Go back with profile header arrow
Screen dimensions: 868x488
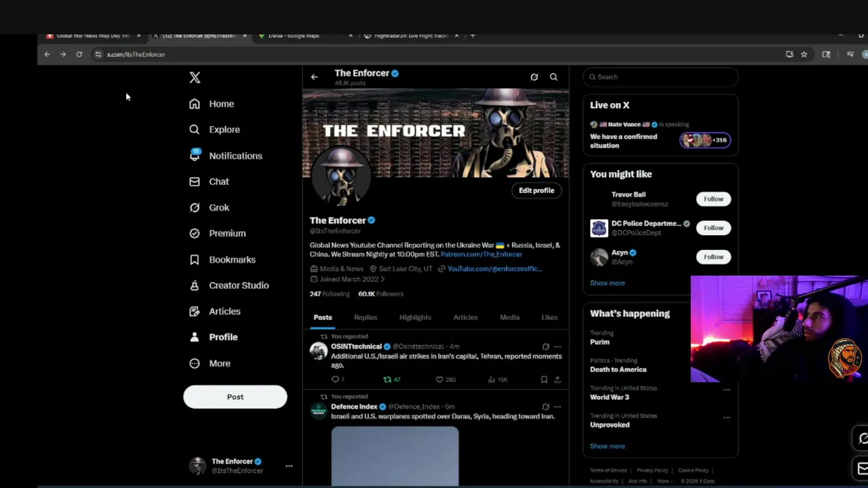[314, 77]
